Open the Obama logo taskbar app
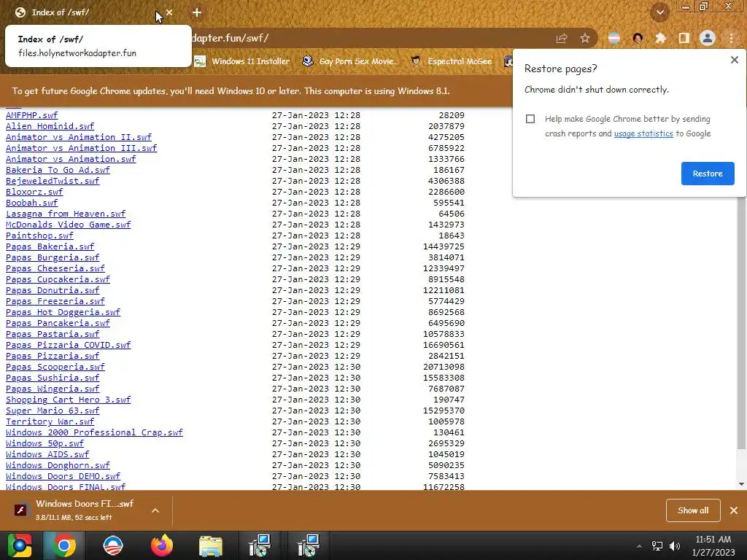747x560 pixels. pyautogui.click(x=113, y=545)
